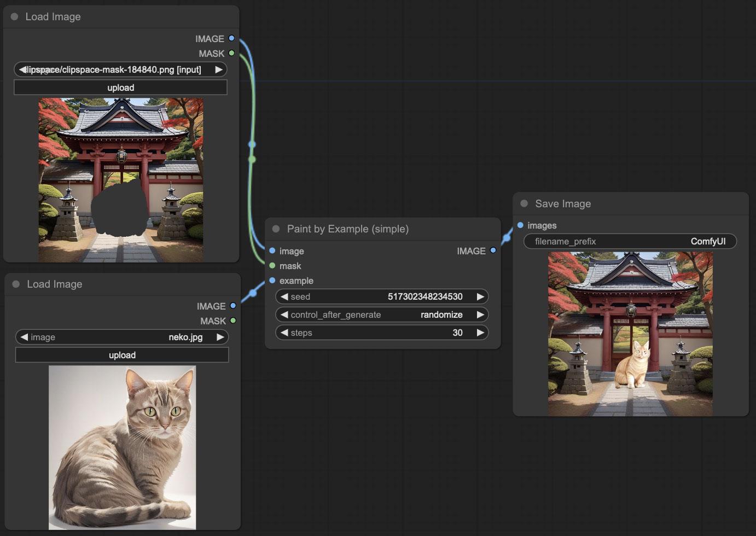Collapse the Save Image node via its title circle
Viewport: 756px width, 536px height.
[524, 203]
